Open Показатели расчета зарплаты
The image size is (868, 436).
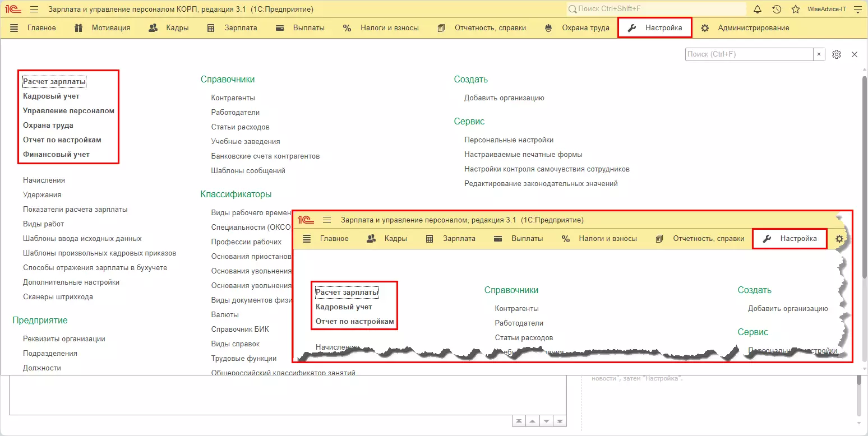coord(75,210)
